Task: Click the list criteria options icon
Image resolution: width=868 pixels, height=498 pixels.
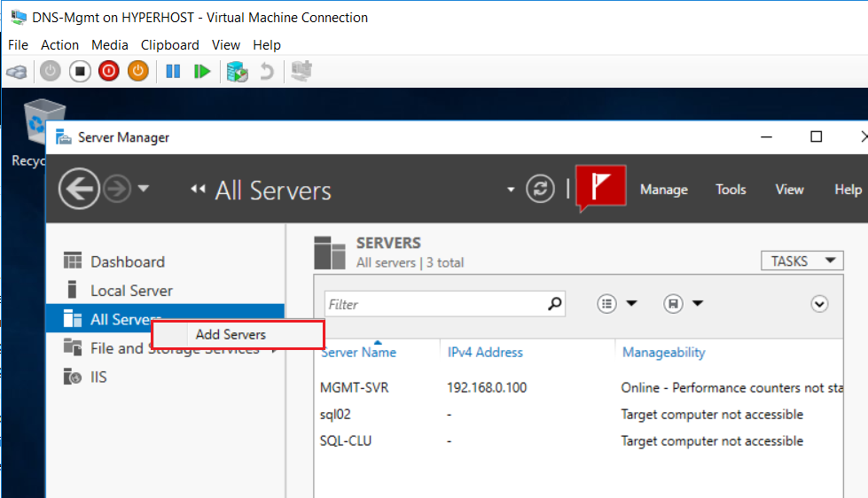Action: [x=606, y=304]
